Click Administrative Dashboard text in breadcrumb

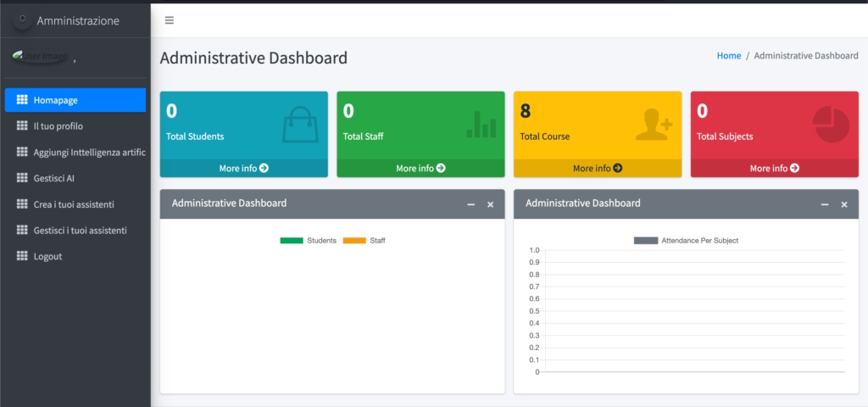806,55
